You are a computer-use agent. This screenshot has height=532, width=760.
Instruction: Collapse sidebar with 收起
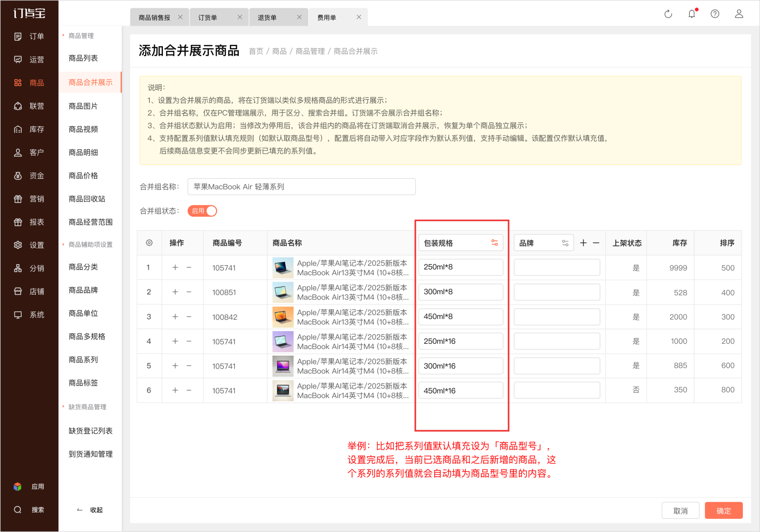(90, 510)
